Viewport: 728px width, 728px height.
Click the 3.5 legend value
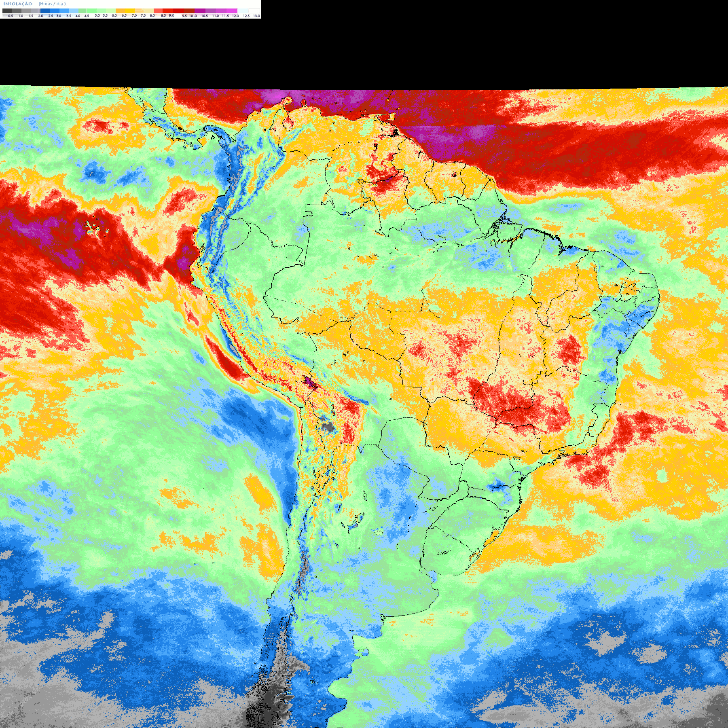point(69,16)
